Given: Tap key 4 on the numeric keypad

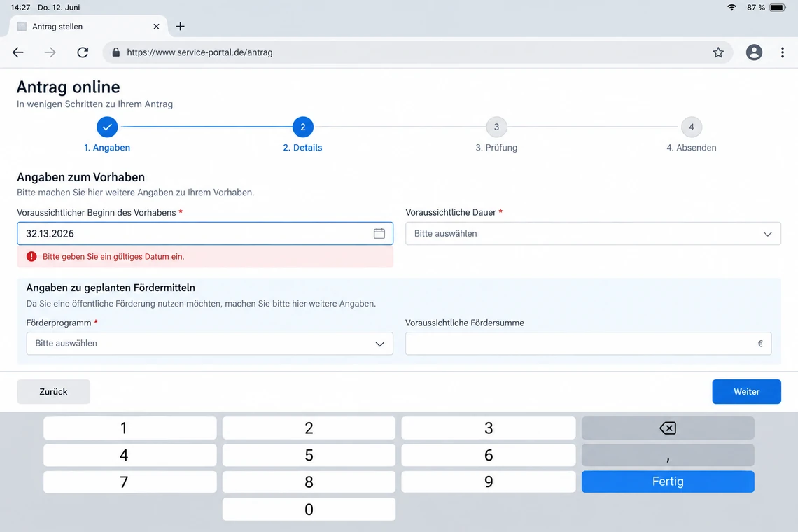Looking at the screenshot, I should pyautogui.click(x=129, y=455).
